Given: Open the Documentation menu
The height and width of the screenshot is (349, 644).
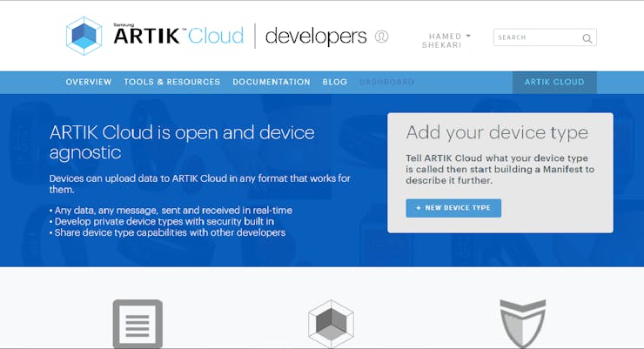Looking at the screenshot, I should (x=272, y=82).
